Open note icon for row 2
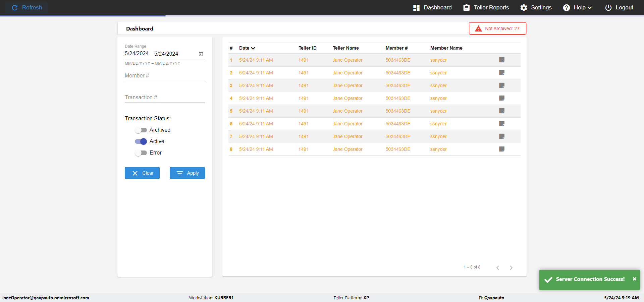644x302 pixels. coord(502,73)
